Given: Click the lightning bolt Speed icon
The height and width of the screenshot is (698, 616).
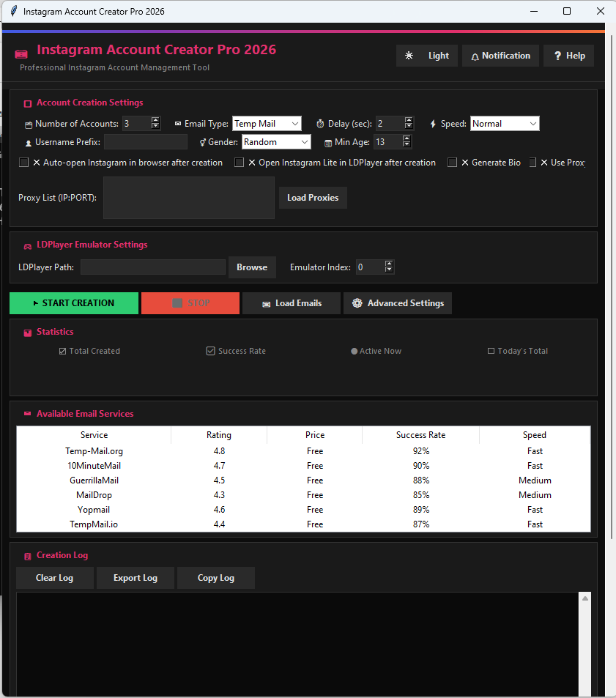Looking at the screenshot, I should (x=433, y=124).
